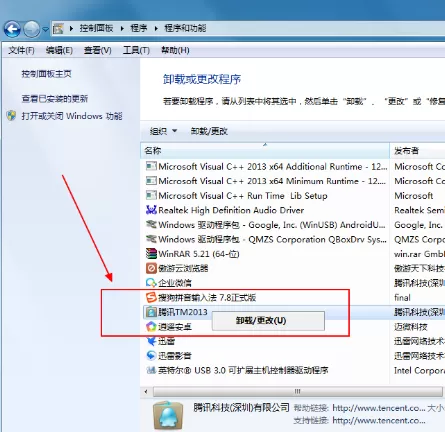The width and height of the screenshot is (445, 432).
Task: Click the 卸载/更改 toolbar button
Action: (x=209, y=131)
